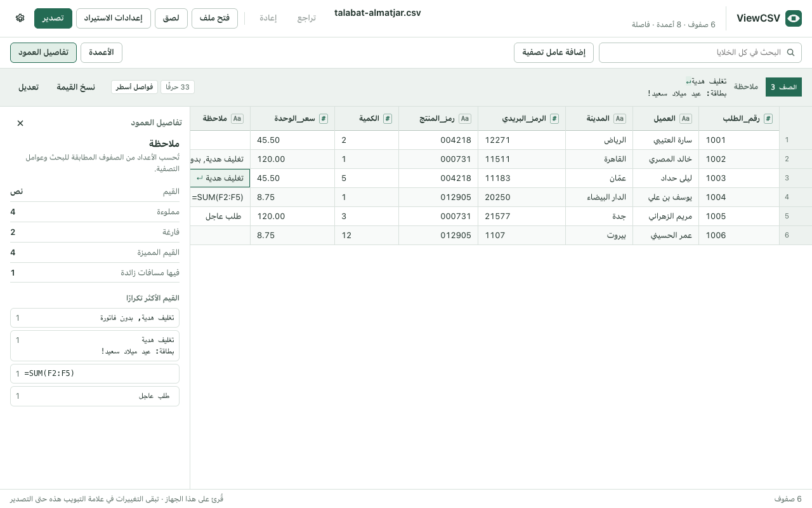Click the # type icon on الرمز_البريدي header

[x=554, y=119]
